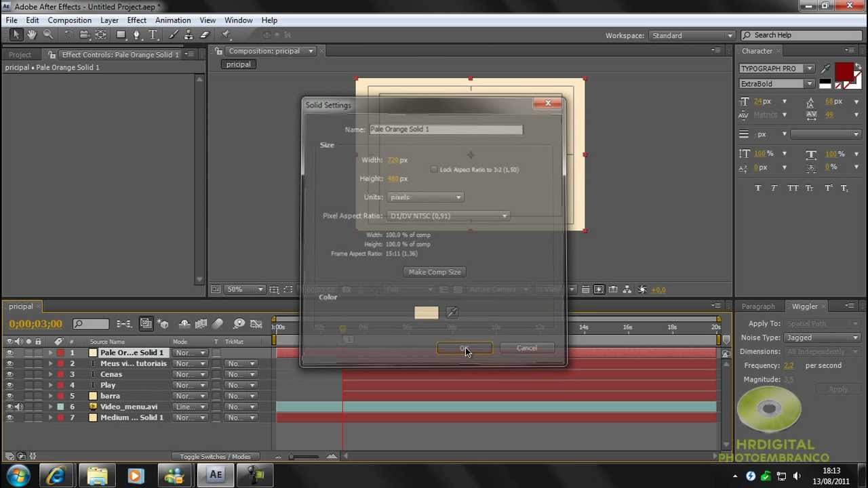Viewport: 868px width, 488px height.
Task: Click the Search Help field
Action: [x=803, y=35]
